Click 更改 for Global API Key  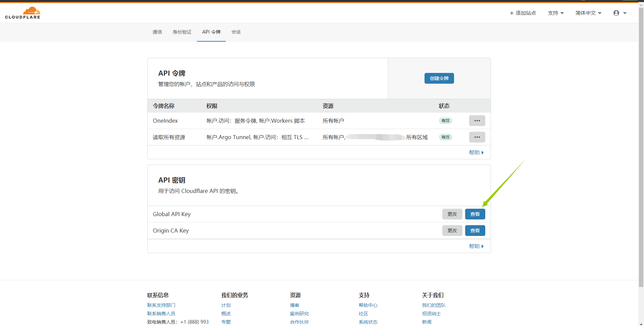[452, 214]
